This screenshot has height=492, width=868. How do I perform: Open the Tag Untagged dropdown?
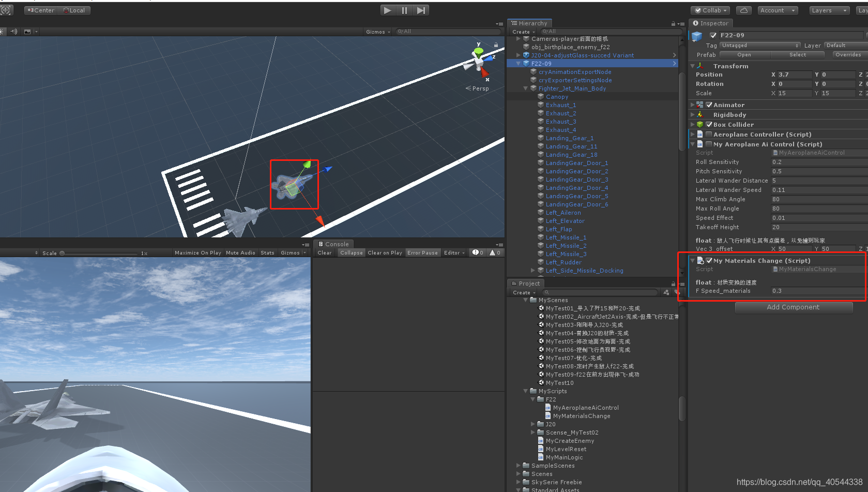point(760,46)
